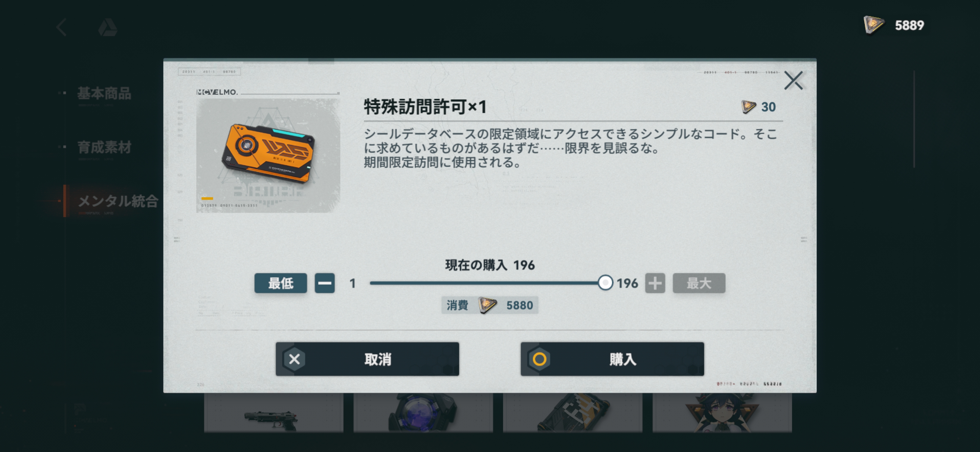
Task: Switch to 基本商品 tab
Action: (104, 93)
